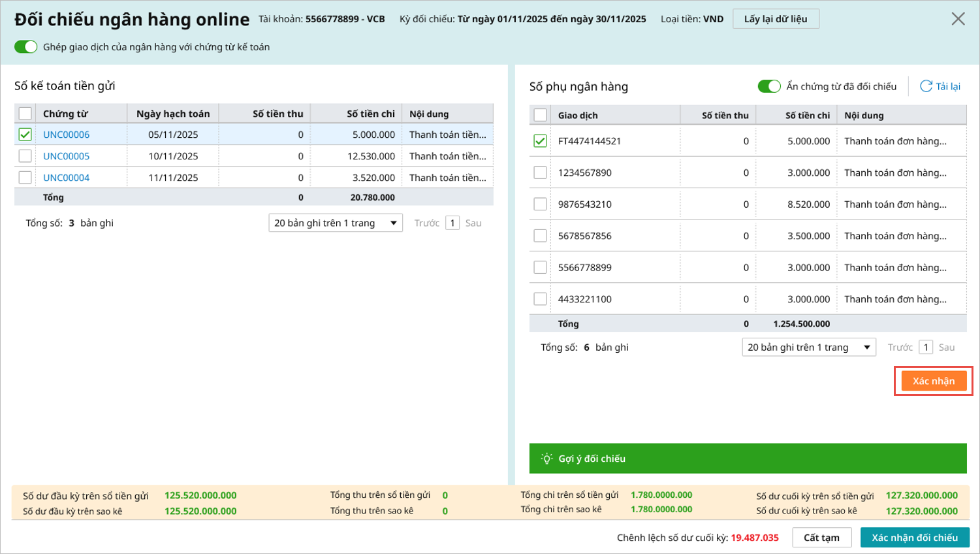Tick the checkbox for transaction 9876543210

click(x=540, y=204)
